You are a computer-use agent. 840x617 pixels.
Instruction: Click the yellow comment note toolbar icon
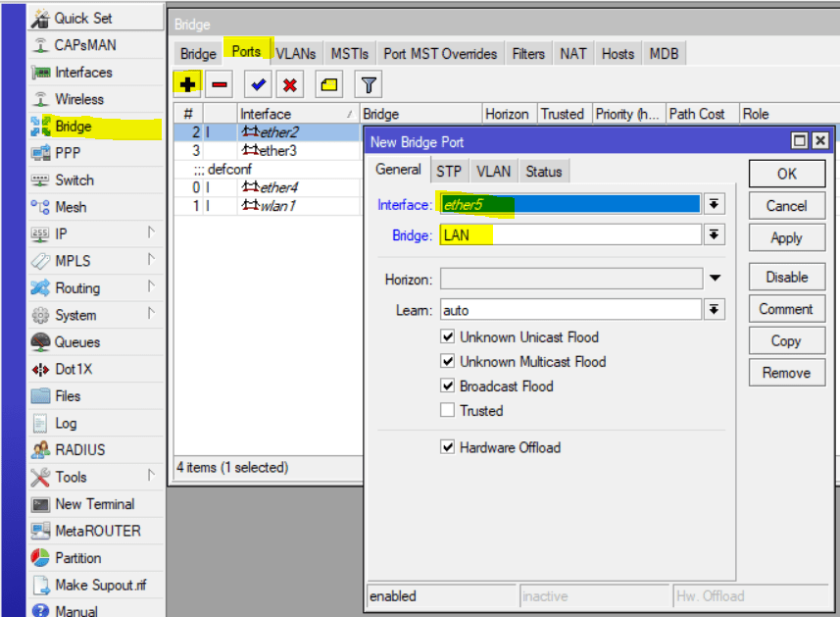(x=329, y=84)
